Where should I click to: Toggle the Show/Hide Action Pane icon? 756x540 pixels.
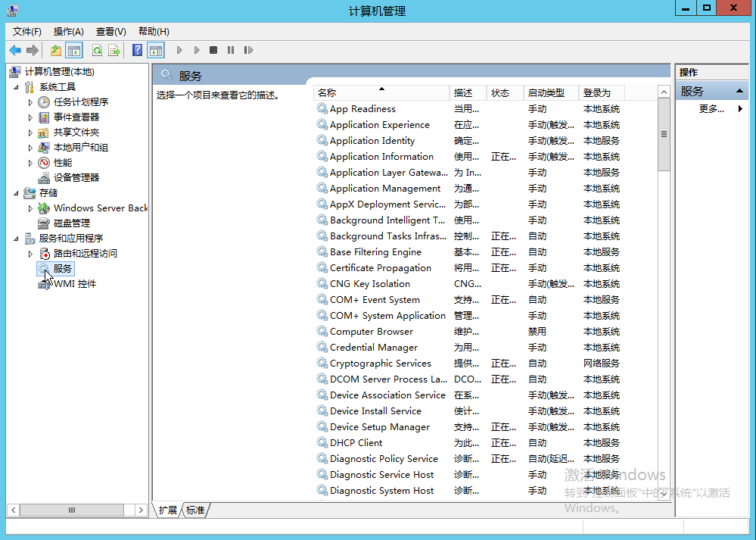[x=155, y=50]
